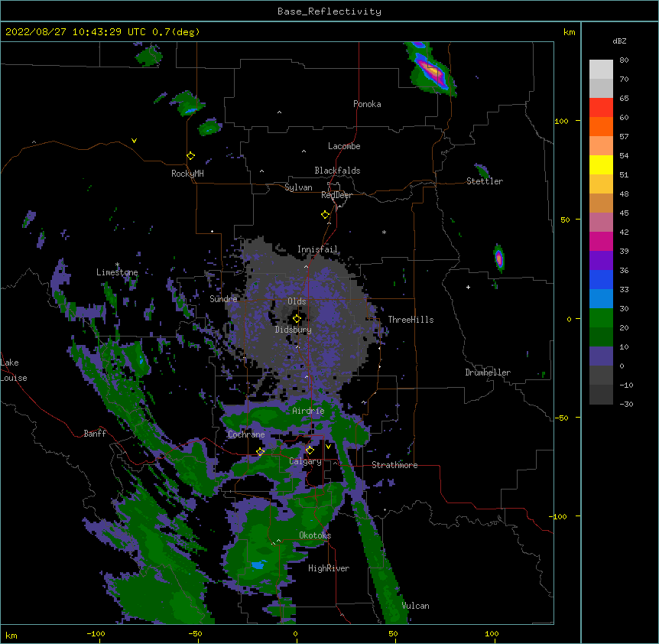Click the Innisfail city label
This screenshot has width=659, height=644.
pyautogui.click(x=317, y=249)
